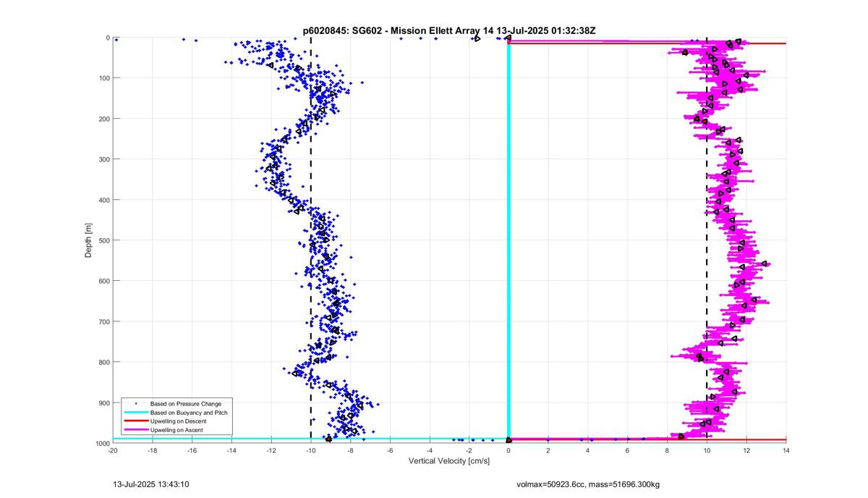Click x-axis tick label '-6'
868x498 pixels.
click(x=390, y=450)
